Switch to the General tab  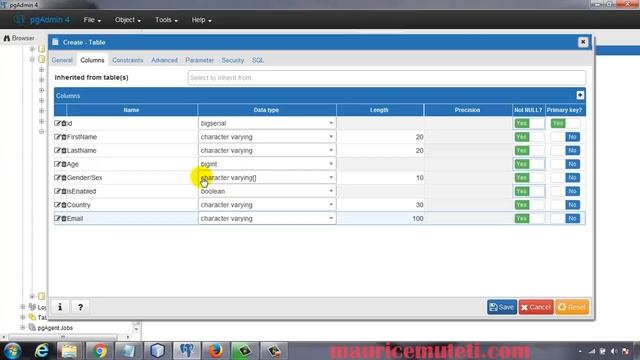click(62, 60)
